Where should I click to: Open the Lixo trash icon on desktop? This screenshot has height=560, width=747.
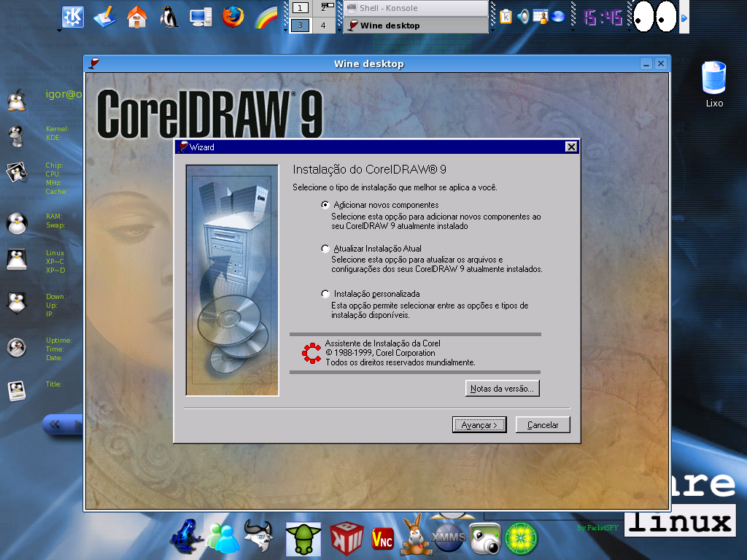(x=713, y=85)
